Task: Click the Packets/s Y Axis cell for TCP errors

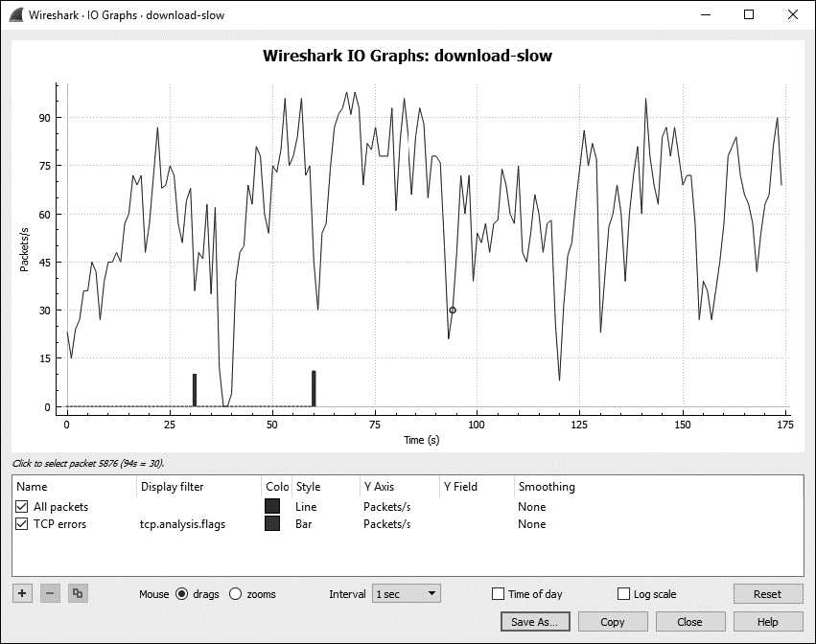Action: click(387, 524)
